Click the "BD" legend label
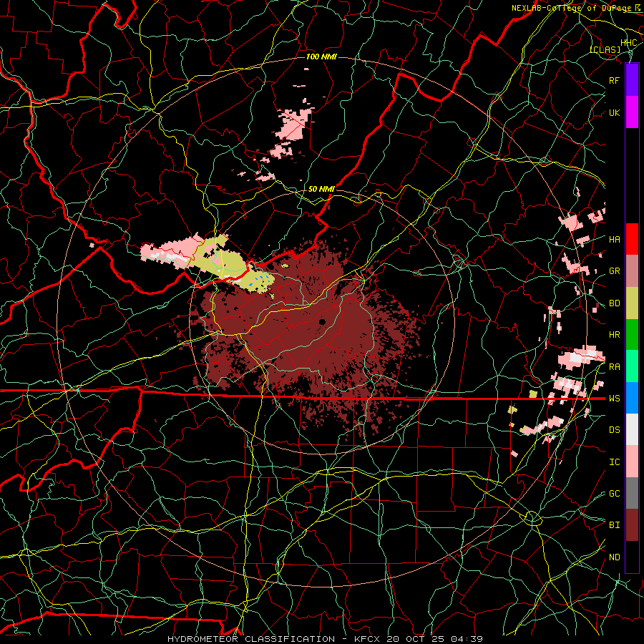 coord(614,303)
